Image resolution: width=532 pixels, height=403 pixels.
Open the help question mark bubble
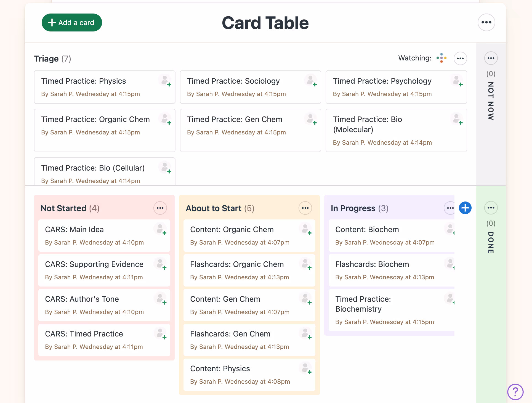coord(515,392)
